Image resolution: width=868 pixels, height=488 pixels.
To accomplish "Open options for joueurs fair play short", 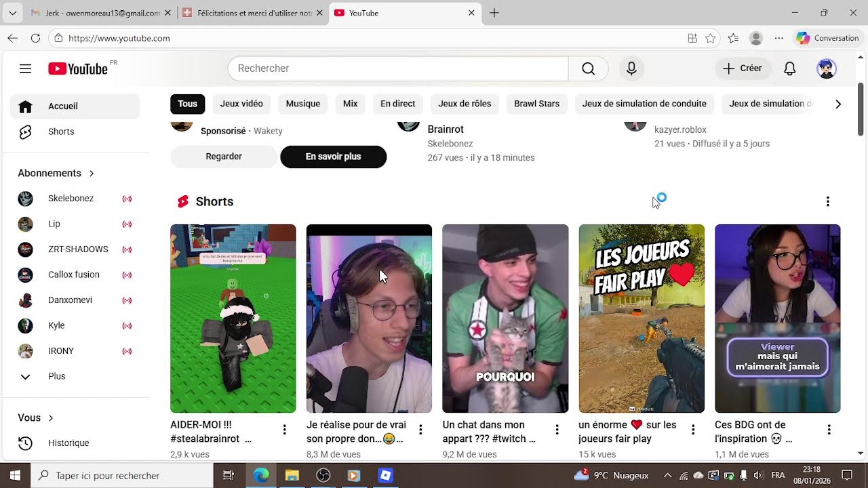I will tap(693, 430).
